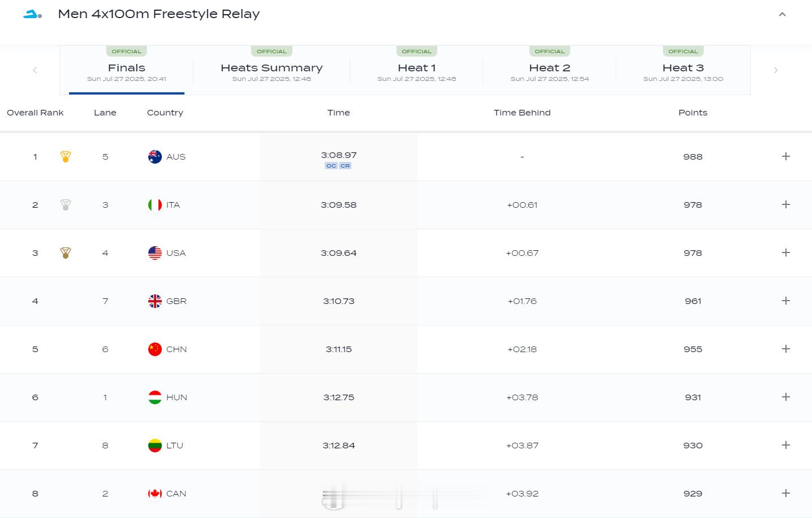Expand the USA row details
Screen dimensions: 812x518
tap(786, 252)
